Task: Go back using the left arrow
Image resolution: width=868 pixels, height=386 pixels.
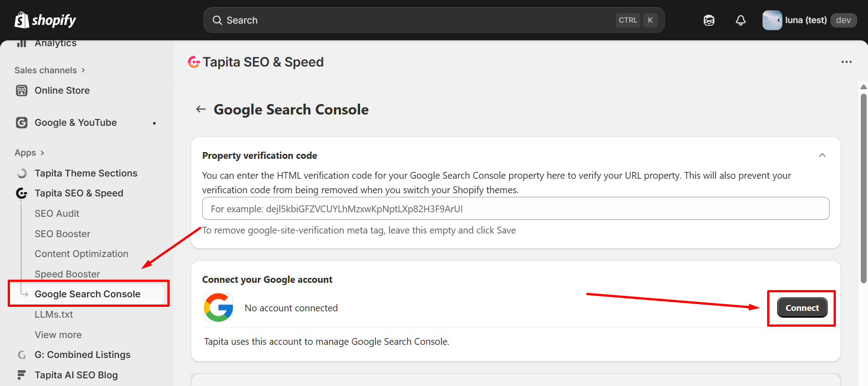Action: (x=201, y=109)
